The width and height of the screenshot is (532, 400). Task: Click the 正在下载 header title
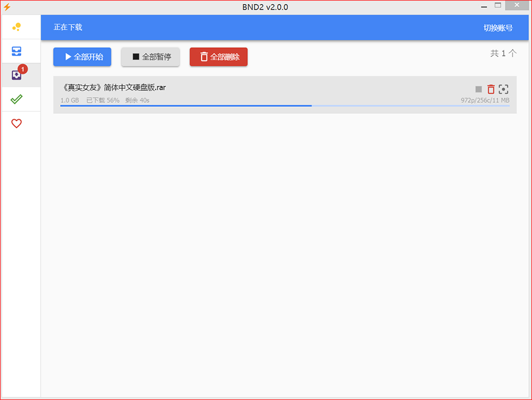[x=68, y=27]
